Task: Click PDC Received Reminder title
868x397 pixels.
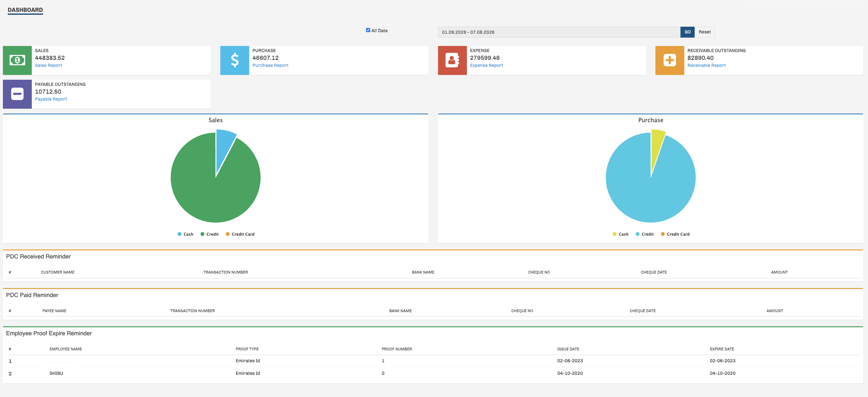Action: 39,257
